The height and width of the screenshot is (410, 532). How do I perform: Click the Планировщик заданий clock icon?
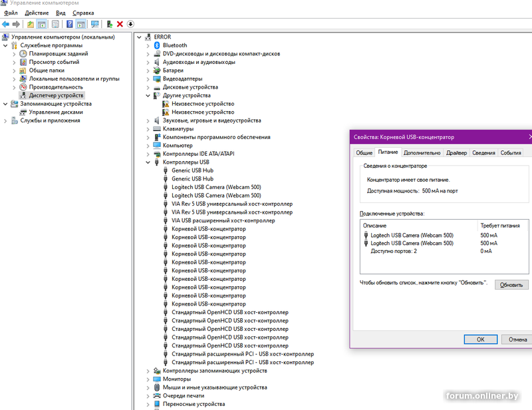click(x=23, y=54)
